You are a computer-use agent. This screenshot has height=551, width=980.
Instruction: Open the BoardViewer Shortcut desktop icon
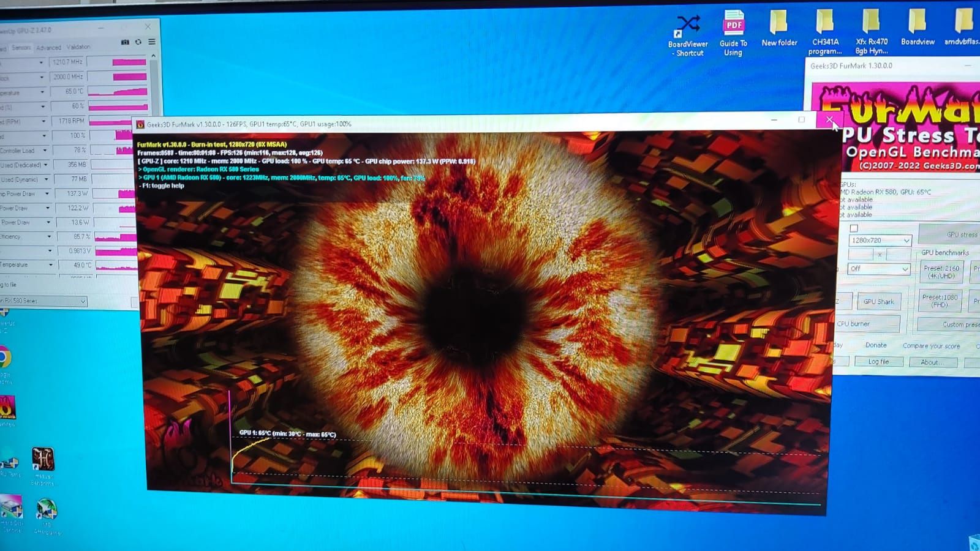coord(688,35)
